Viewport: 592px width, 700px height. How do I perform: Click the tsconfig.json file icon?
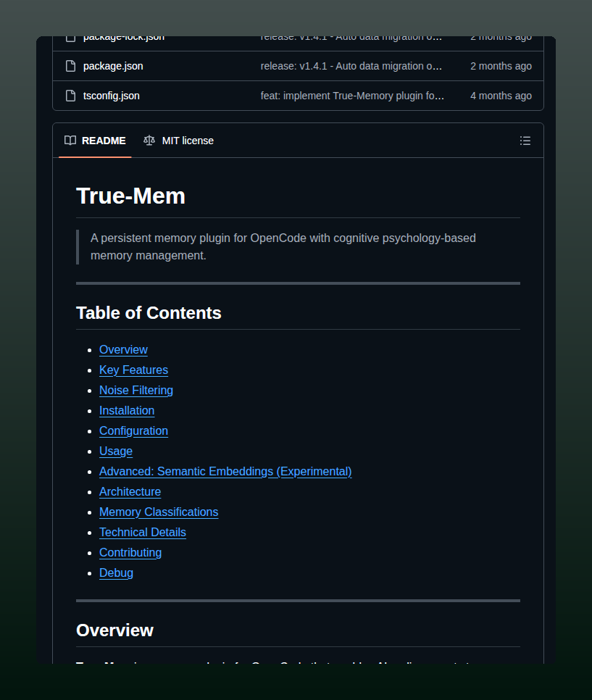[x=70, y=96]
